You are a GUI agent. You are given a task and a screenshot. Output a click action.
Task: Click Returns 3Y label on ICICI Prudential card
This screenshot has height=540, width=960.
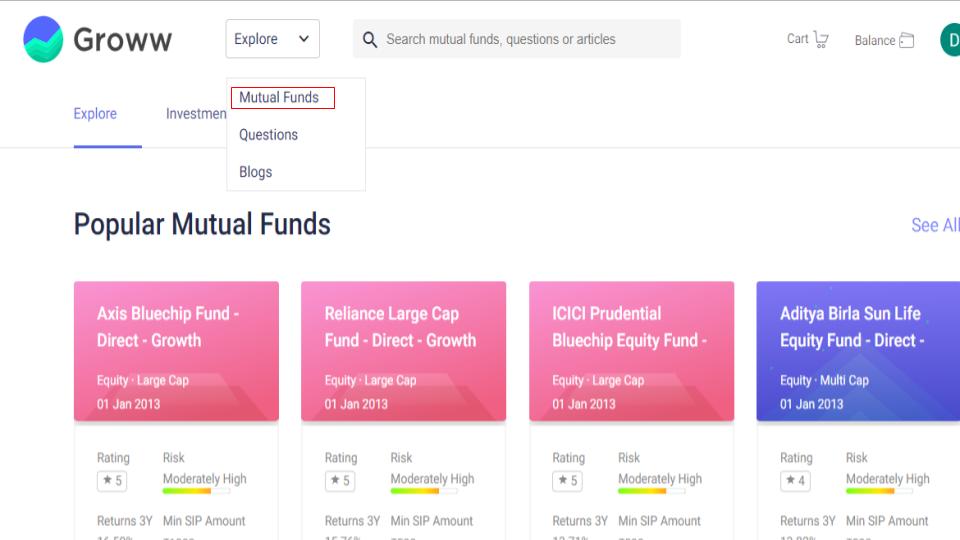click(580, 521)
